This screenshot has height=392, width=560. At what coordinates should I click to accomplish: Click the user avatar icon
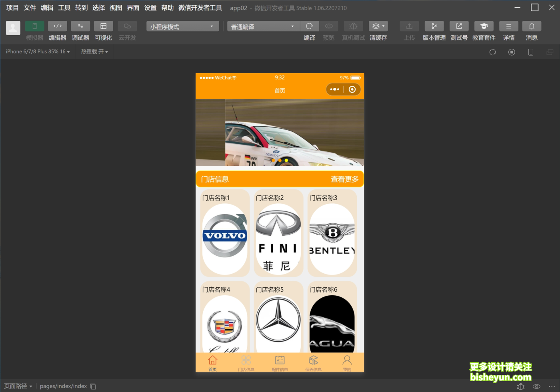point(13,28)
